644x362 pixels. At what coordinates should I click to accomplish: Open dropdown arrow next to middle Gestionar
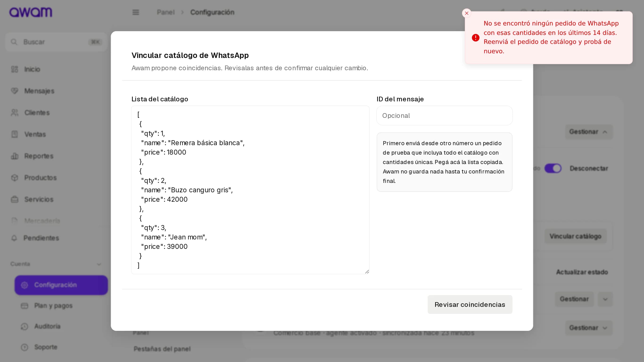click(x=605, y=299)
